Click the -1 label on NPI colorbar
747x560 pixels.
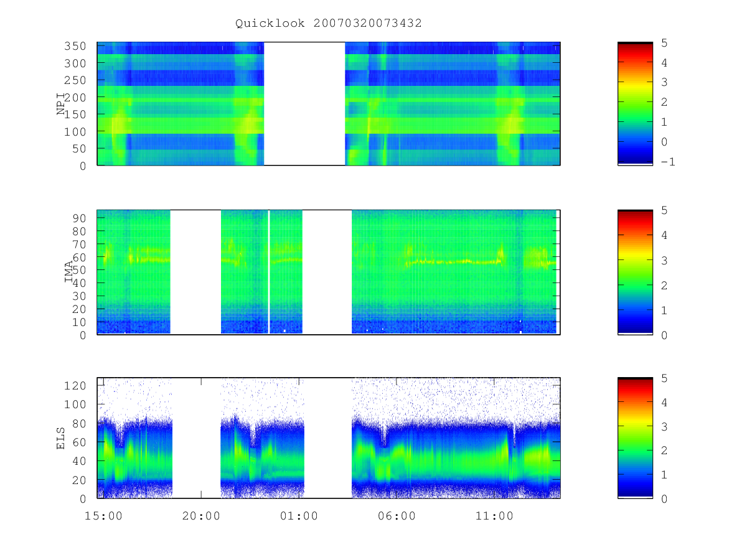668,162
